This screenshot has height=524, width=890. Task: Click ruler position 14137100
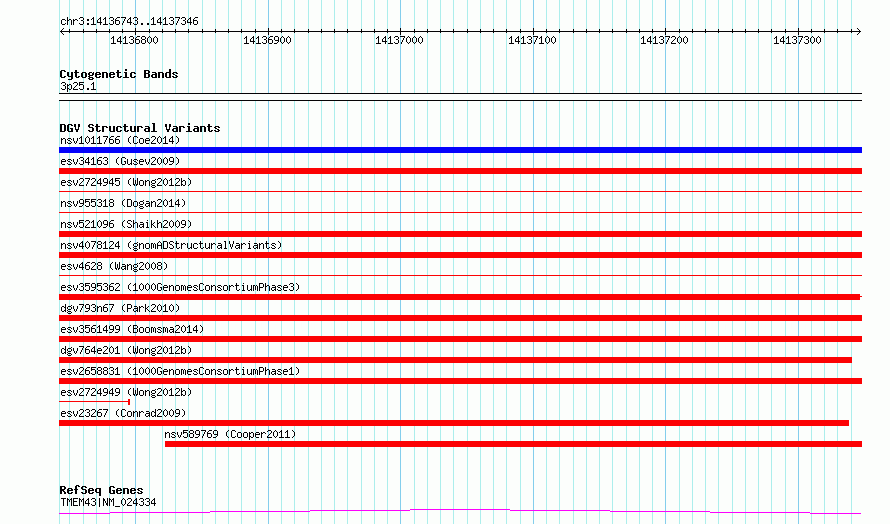coord(532,40)
